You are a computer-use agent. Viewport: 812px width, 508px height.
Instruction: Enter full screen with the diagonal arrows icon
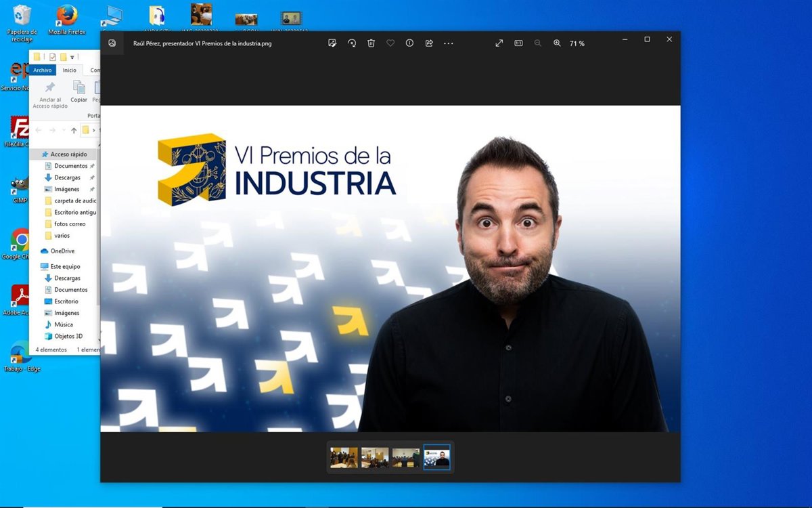pos(499,43)
